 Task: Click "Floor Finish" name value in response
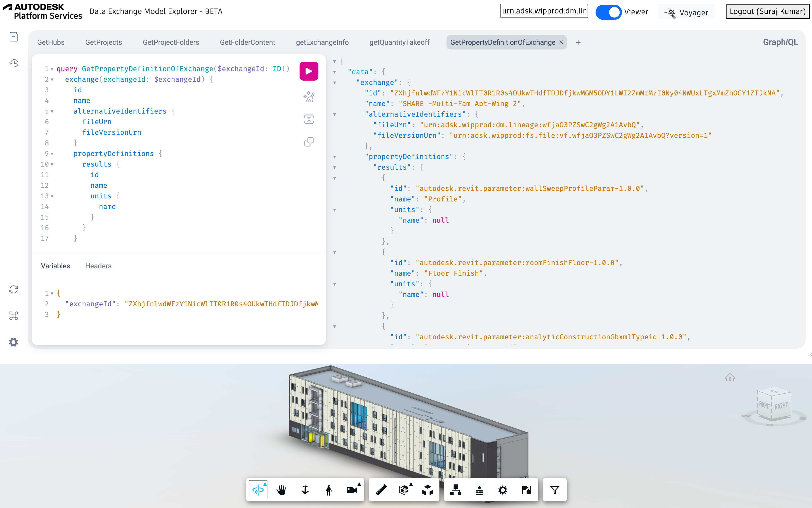pos(453,273)
